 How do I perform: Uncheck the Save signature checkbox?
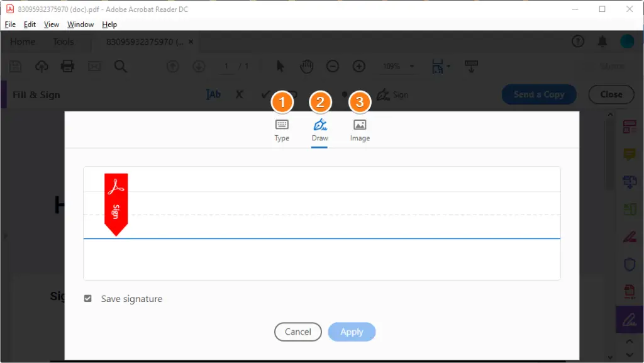pyautogui.click(x=88, y=299)
